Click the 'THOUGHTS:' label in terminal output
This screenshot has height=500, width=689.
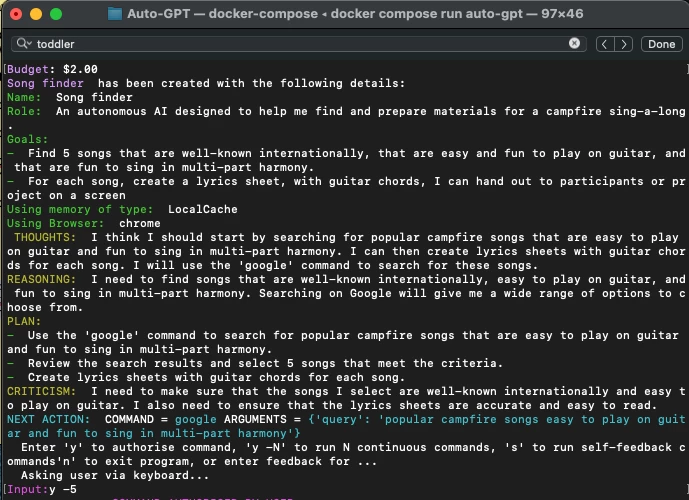[42, 237]
